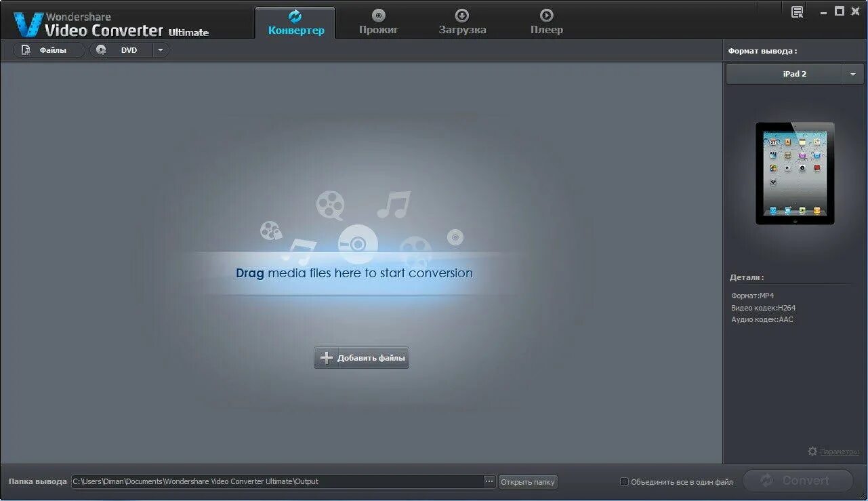Click the Аудио кодек:AAC text
The image size is (868, 501).
pos(762,319)
